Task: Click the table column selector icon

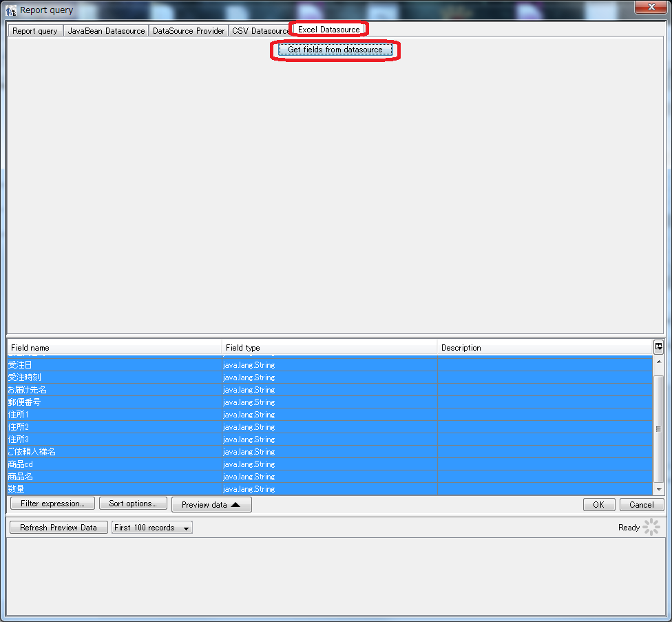Action: coord(658,346)
